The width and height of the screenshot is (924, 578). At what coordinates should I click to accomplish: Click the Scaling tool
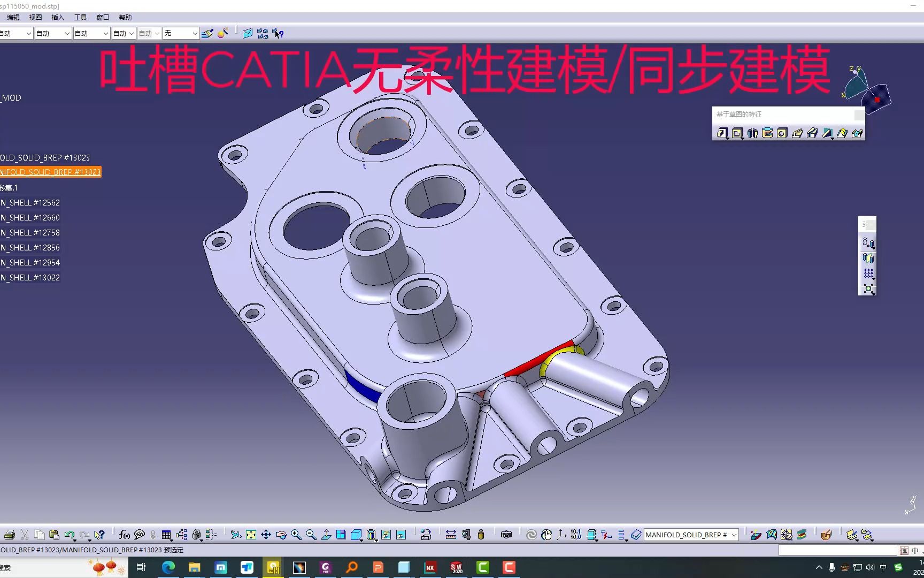[868, 288]
